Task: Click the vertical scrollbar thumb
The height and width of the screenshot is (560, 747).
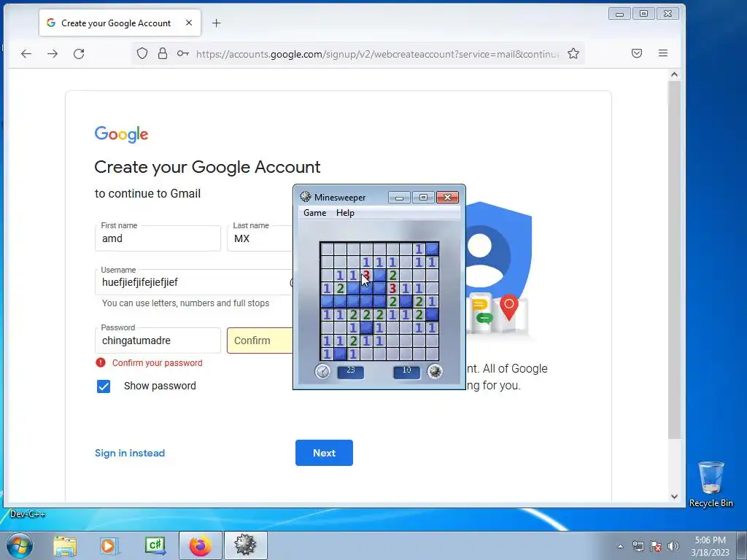Action: coord(674,260)
